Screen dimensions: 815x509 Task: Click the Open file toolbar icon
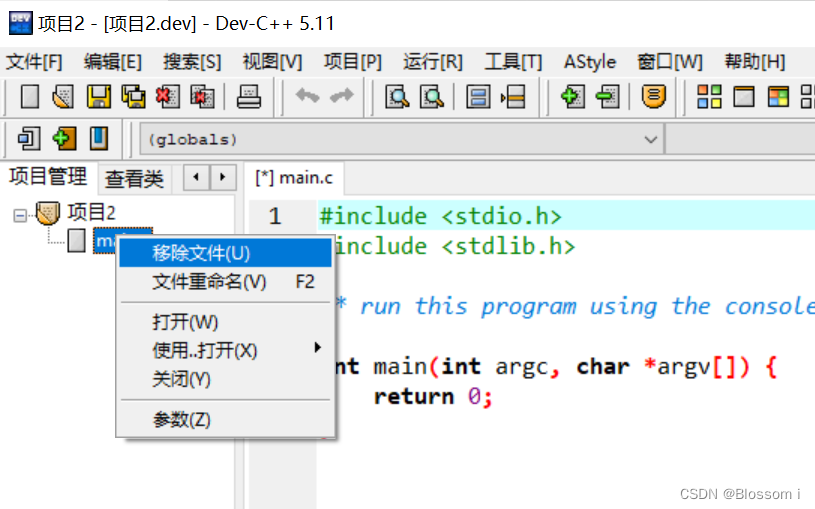(x=63, y=97)
